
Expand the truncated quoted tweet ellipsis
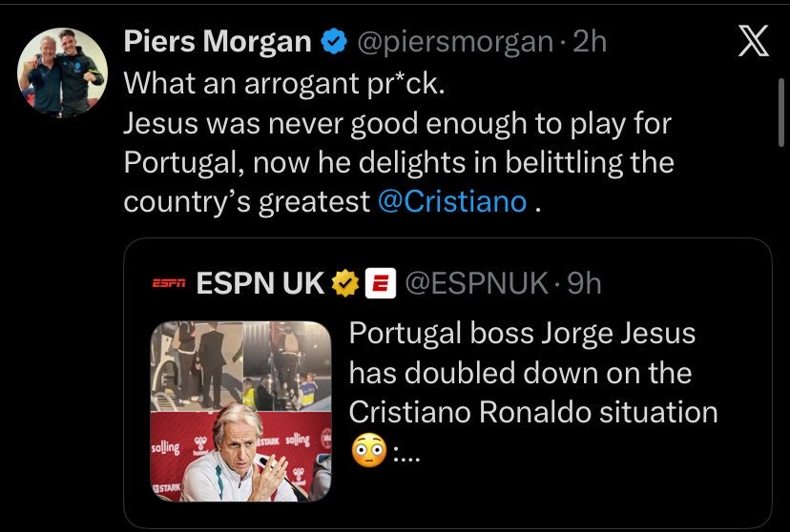(x=405, y=456)
